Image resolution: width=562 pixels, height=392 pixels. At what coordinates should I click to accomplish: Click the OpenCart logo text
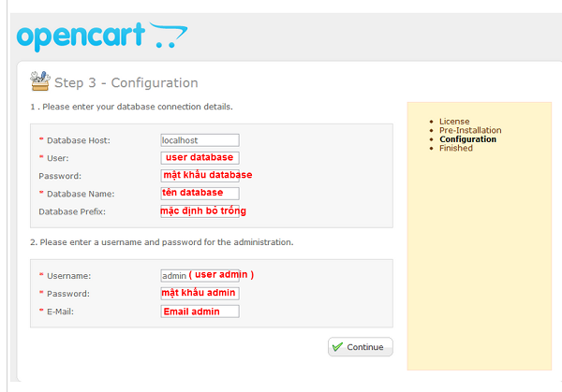81,36
